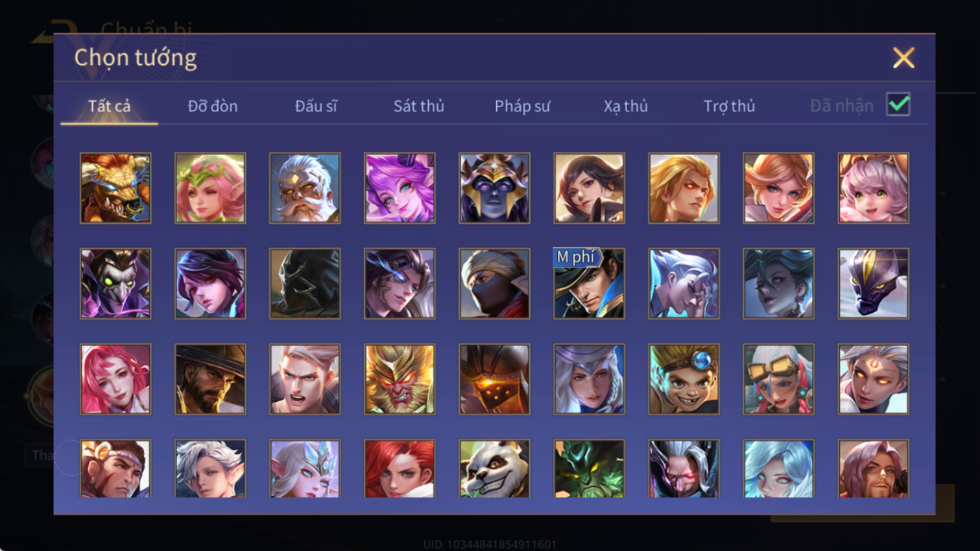Toggle the Đã nhận checkbox

(x=898, y=104)
